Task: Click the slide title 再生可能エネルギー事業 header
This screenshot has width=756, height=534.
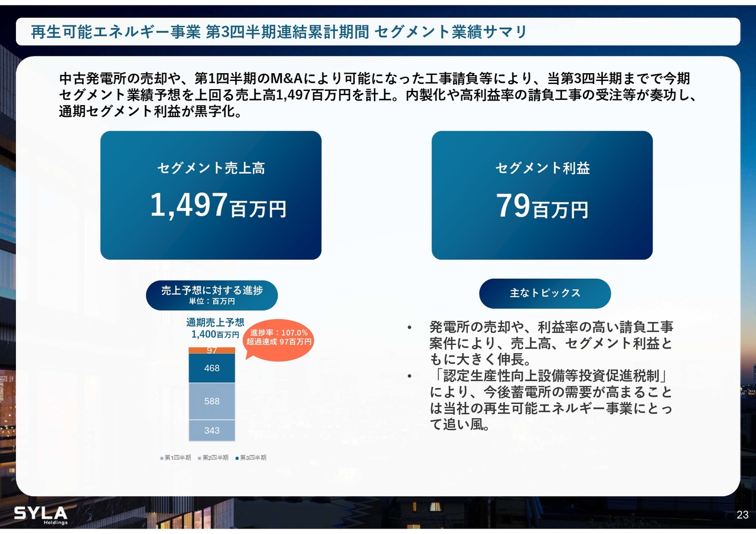Action: 279,32
